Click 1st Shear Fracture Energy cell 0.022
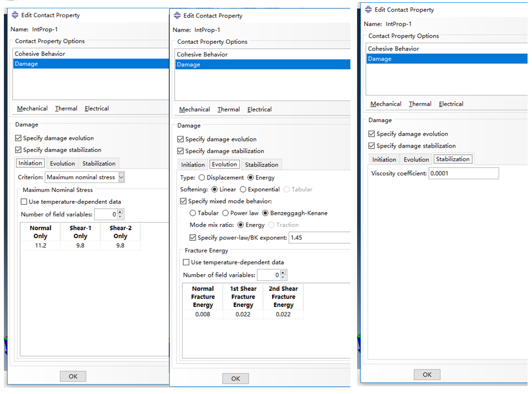The image size is (532, 394). [243, 314]
